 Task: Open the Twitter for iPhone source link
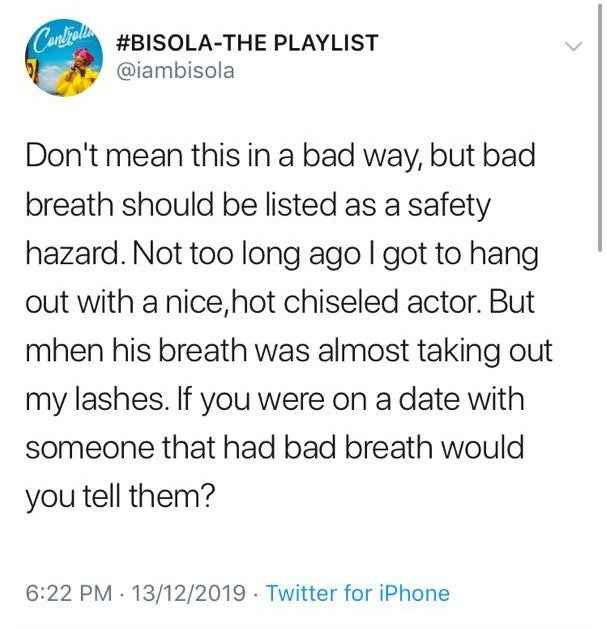click(357, 593)
